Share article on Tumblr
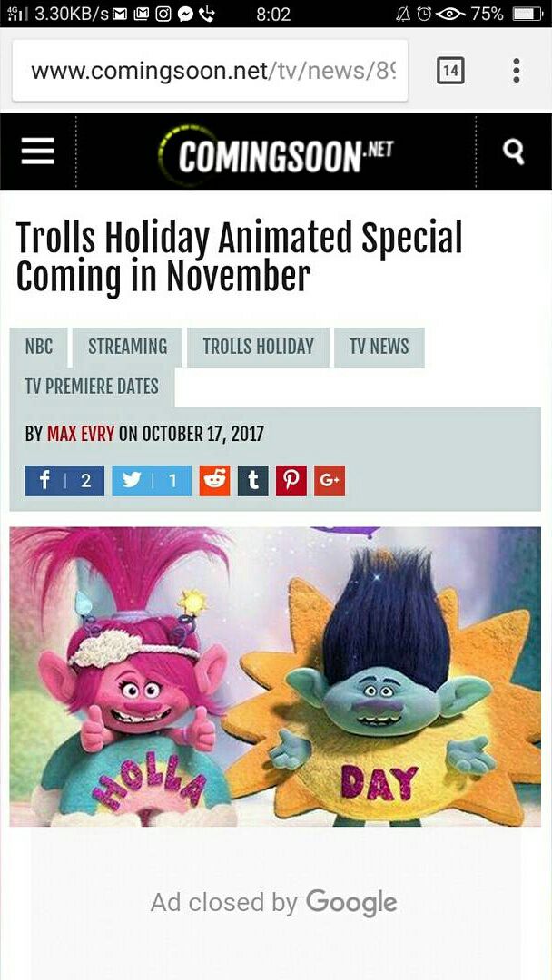The image size is (552, 980). tap(252, 481)
